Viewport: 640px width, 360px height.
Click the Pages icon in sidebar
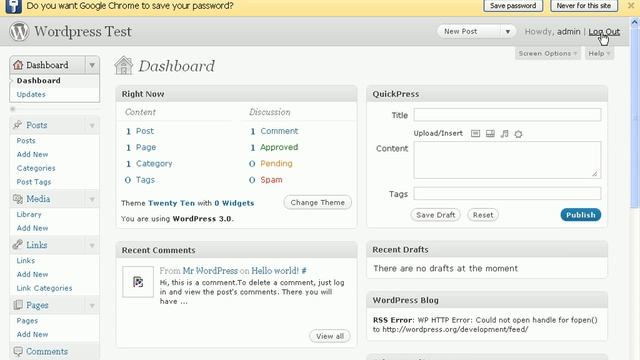[18, 305]
